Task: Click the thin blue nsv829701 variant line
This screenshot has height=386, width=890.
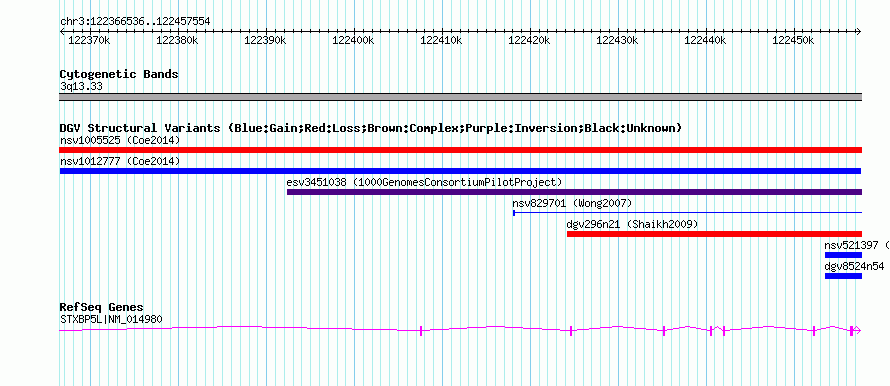Action: (x=687, y=213)
